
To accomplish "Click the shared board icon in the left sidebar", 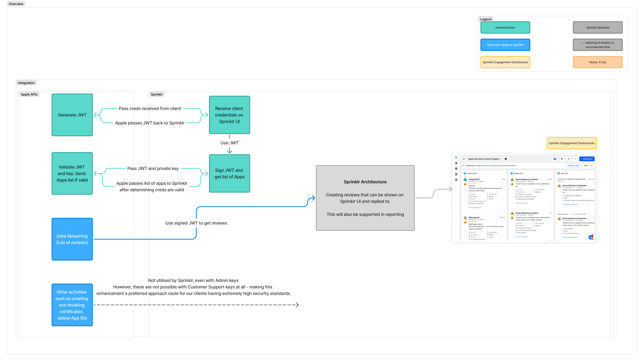I will coord(456,180).
